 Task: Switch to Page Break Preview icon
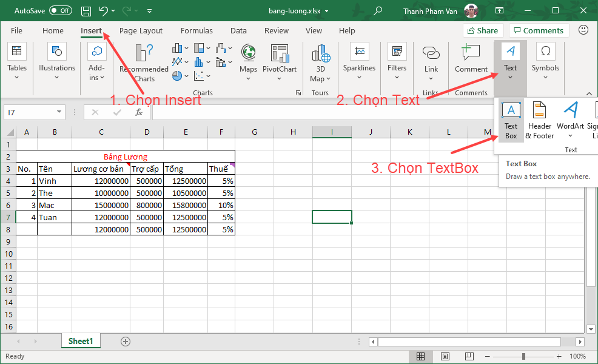pos(469,356)
